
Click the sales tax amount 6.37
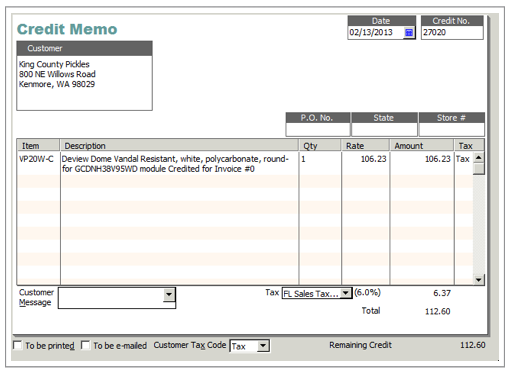442,293
